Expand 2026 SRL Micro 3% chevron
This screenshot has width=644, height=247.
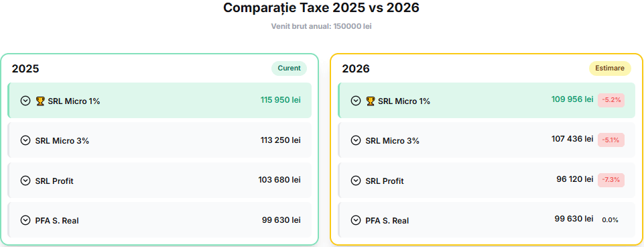coord(356,140)
